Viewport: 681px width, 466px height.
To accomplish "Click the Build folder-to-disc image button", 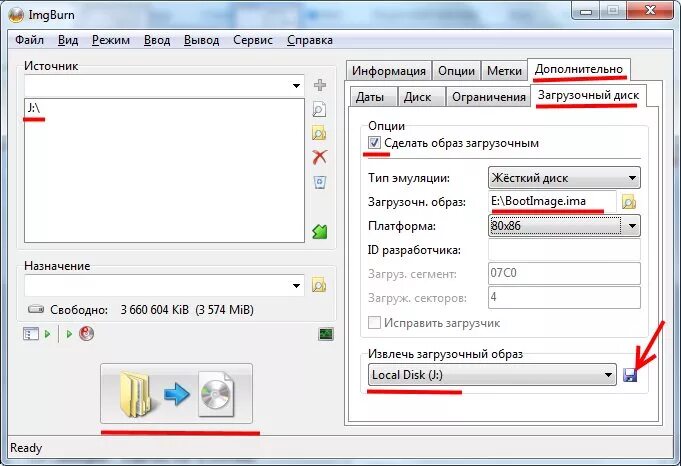I will (x=176, y=393).
